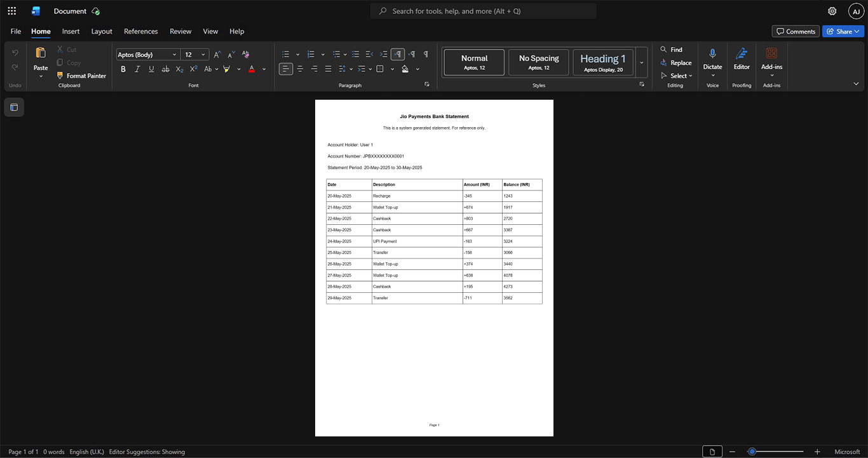
Task: Open the Help tab
Action: tap(237, 31)
